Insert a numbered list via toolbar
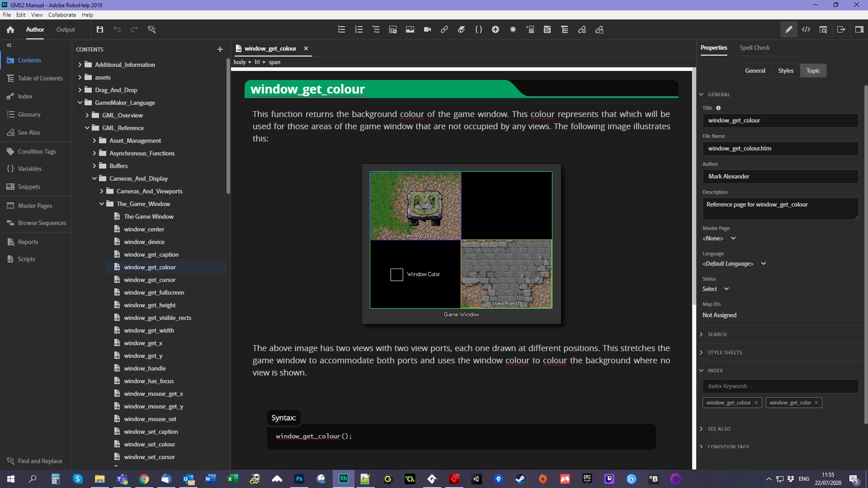This screenshot has height=488, width=868. (359, 29)
